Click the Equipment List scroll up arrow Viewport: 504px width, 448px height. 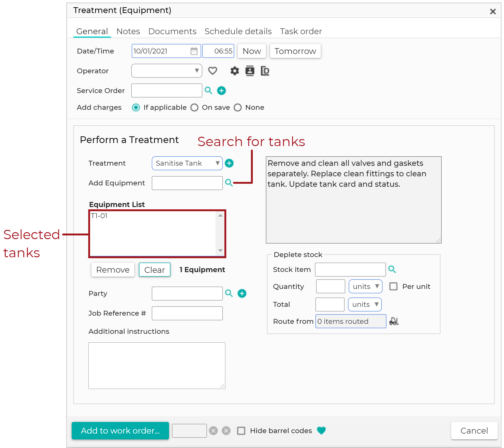point(220,216)
